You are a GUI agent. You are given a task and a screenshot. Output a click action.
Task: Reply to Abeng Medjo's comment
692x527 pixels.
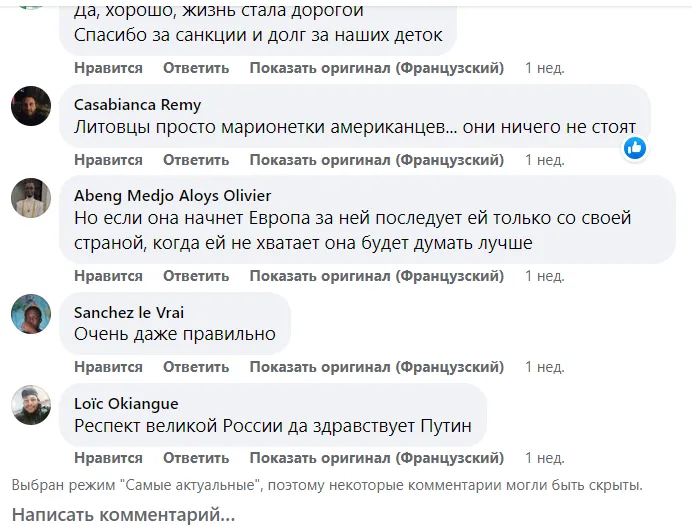[x=196, y=276]
